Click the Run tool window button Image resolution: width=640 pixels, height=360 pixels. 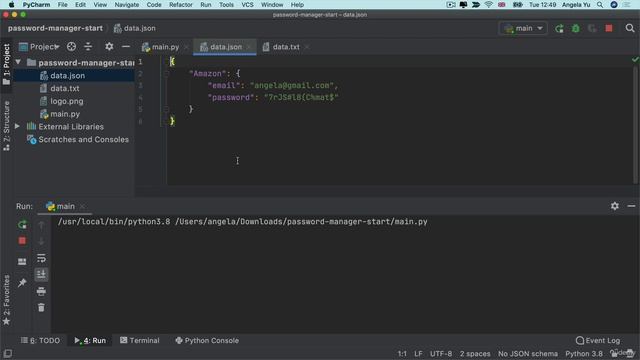[x=90, y=340]
